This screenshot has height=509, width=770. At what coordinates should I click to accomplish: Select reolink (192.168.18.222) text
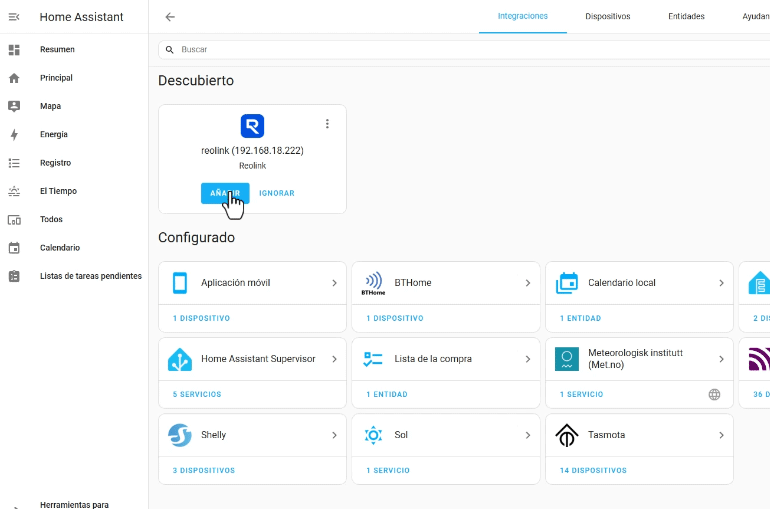[252, 151]
